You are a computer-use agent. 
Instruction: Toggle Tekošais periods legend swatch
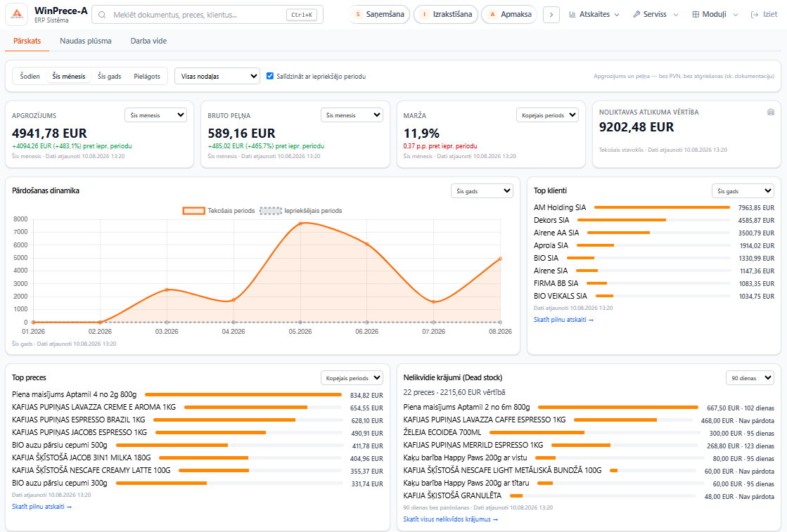coord(193,211)
